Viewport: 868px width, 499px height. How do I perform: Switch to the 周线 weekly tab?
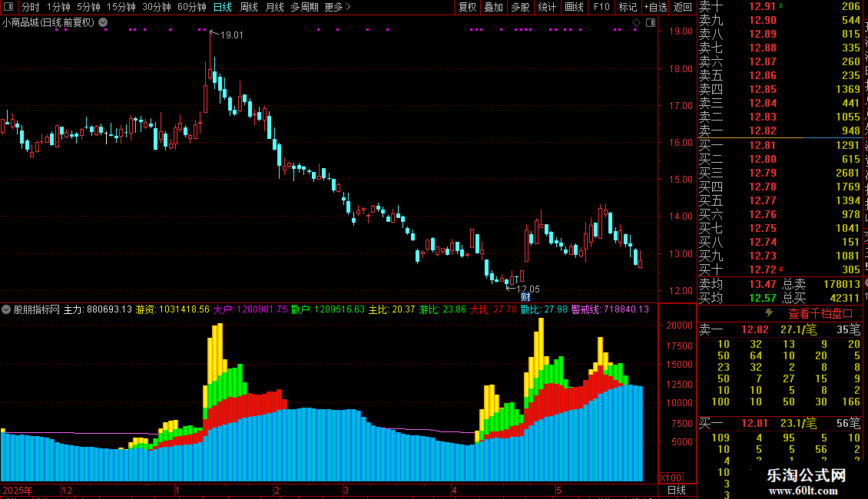(x=249, y=7)
